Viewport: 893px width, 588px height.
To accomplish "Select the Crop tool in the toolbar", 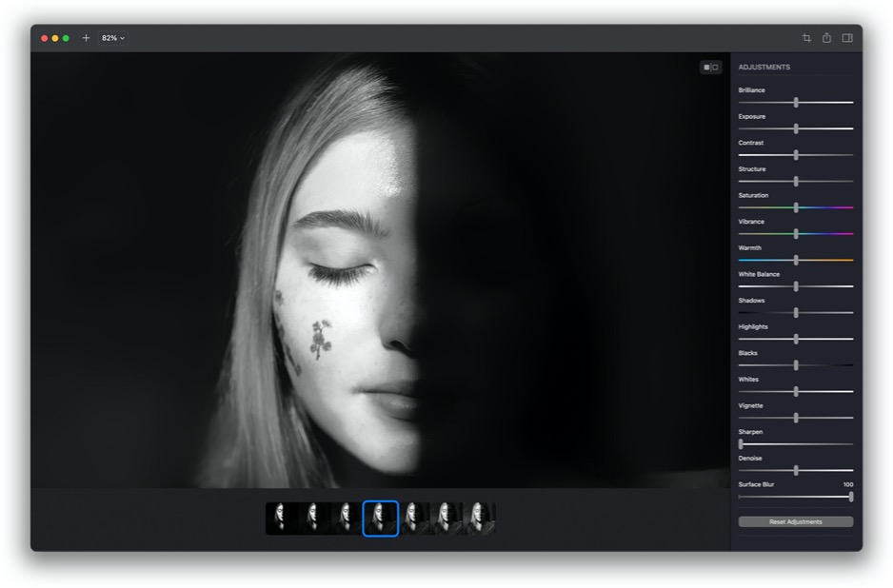I will (x=806, y=38).
